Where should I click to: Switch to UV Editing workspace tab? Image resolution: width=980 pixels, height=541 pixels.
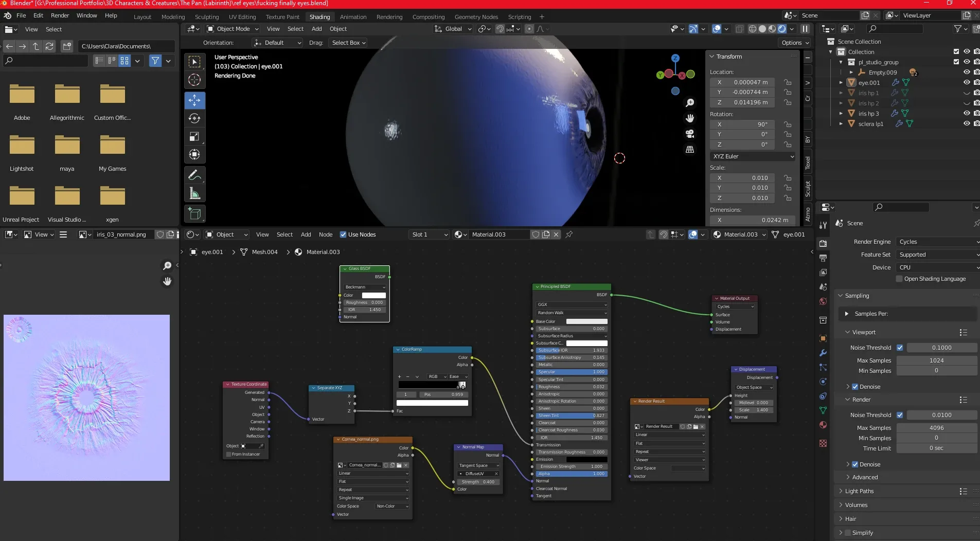(242, 17)
